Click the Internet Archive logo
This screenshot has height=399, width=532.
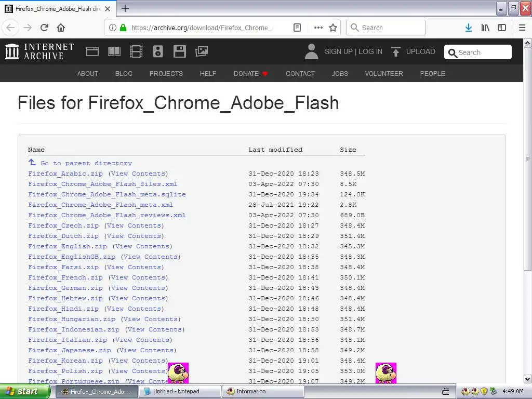[39, 51]
